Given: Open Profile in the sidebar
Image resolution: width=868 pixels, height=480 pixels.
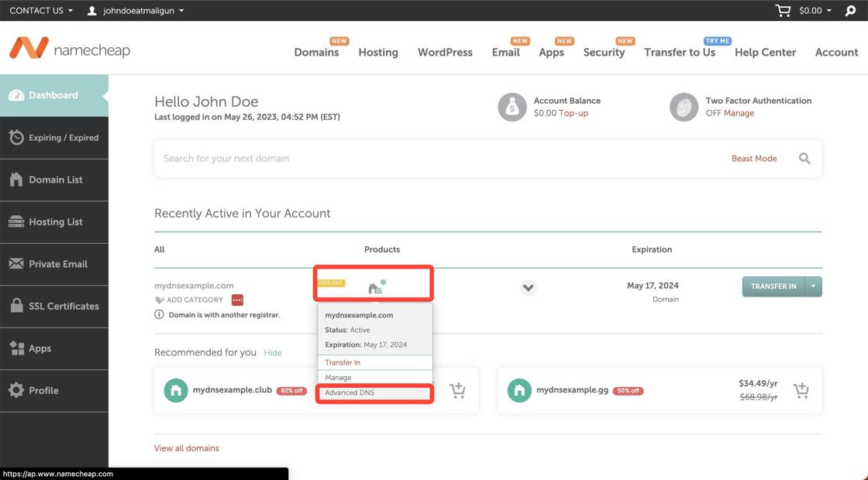Looking at the screenshot, I should (54, 390).
